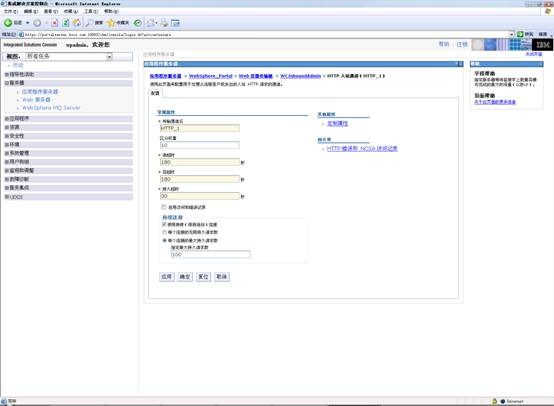The image size is (554, 406).
Task: Click the green Go button beside address bar
Action: pyautogui.click(x=520, y=34)
